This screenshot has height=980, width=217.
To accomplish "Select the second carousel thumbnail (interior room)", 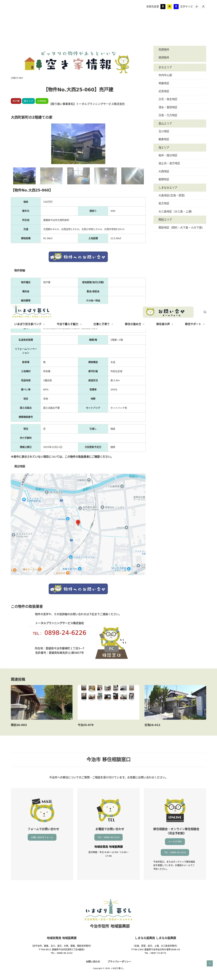I will (51, 176).
